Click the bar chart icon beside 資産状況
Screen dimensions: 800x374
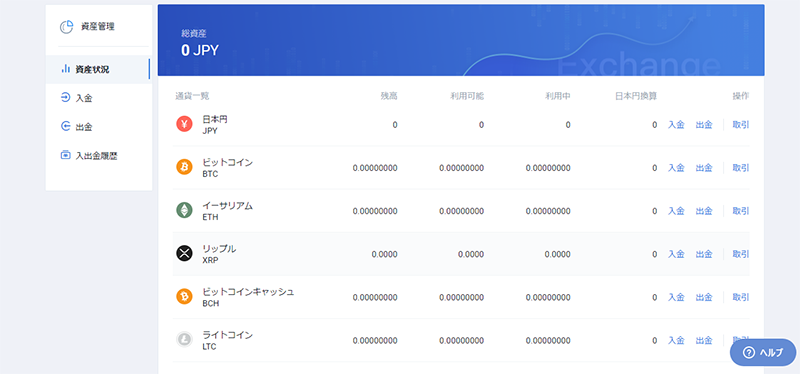[65, 69]
